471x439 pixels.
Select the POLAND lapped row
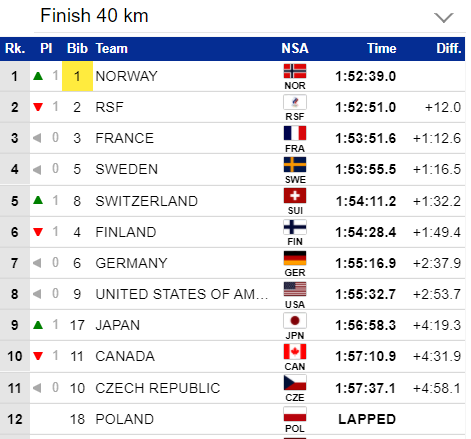click(x=232, y=419)
